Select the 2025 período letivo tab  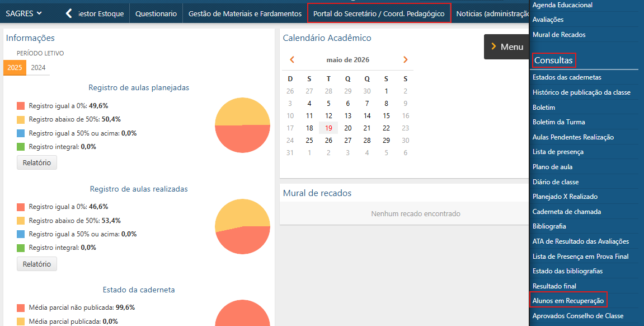[15, 67]
